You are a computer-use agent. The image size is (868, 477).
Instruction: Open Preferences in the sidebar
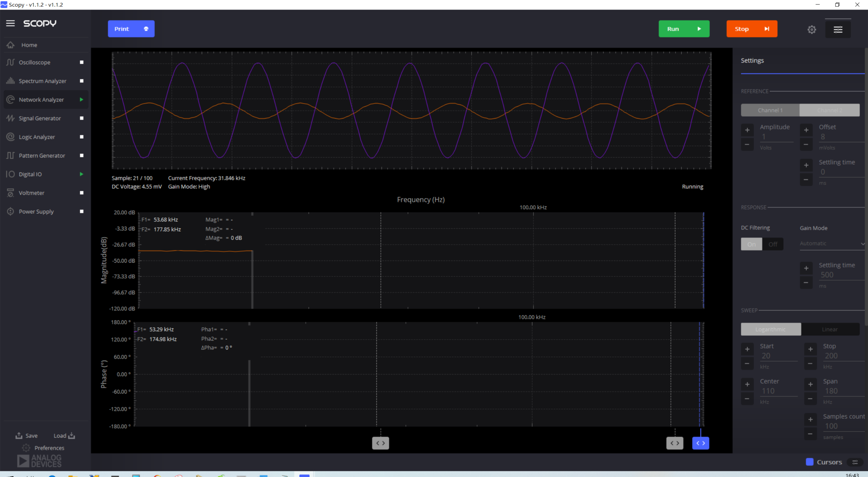pos(49,448)
